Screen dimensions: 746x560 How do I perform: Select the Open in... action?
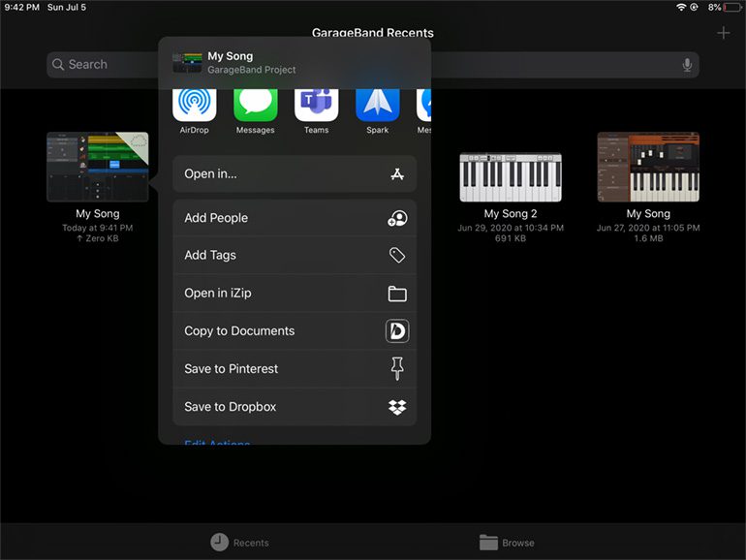tap(295, 174)
